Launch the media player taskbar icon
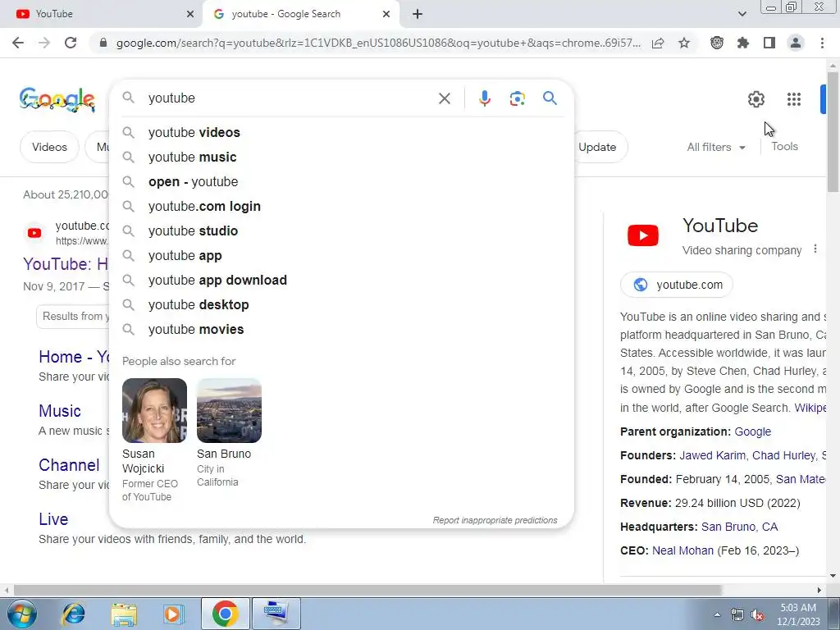Screen dimensions: 840x630 click(x=173, y=614)
